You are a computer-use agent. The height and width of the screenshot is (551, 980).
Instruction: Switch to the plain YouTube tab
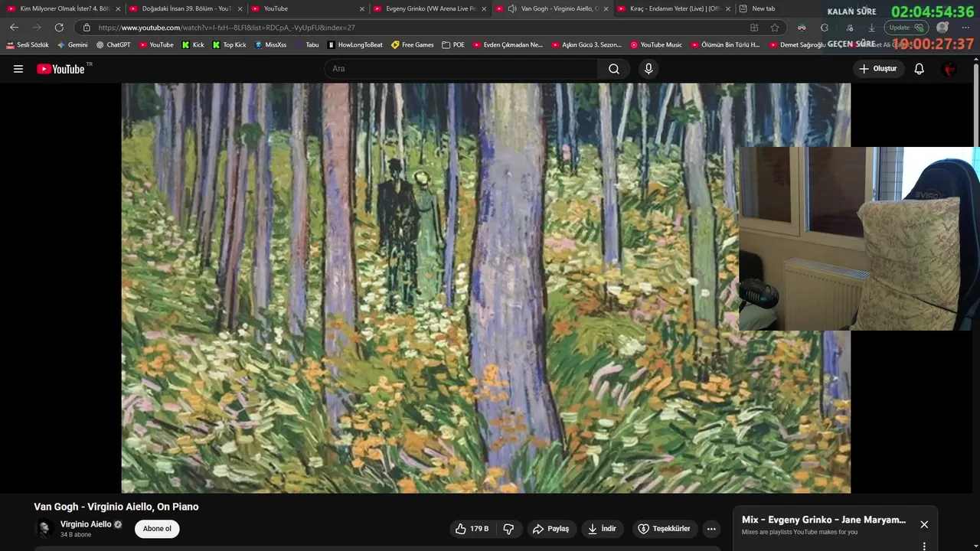click(x=308, y=8)
